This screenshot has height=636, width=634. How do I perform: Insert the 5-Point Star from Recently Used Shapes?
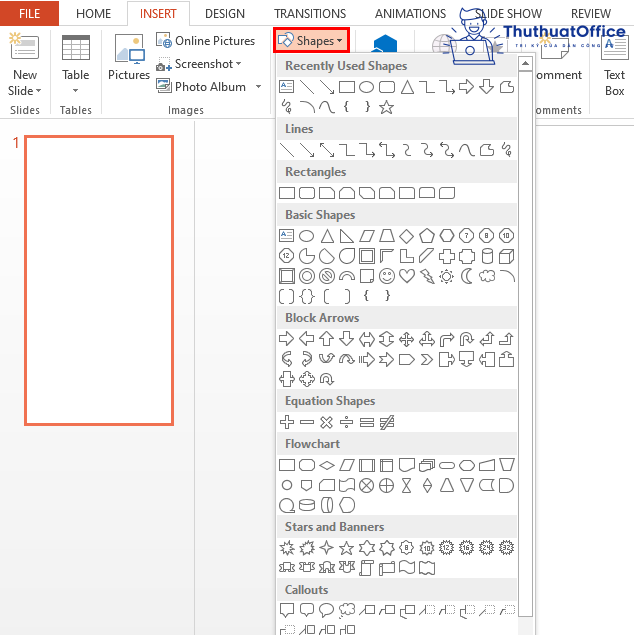387,107
